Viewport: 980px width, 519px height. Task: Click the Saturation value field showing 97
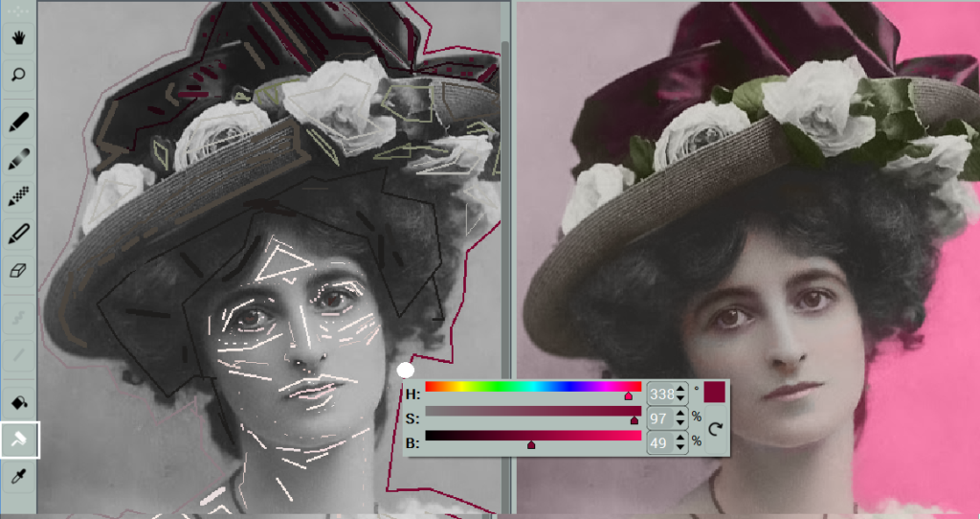661,418
